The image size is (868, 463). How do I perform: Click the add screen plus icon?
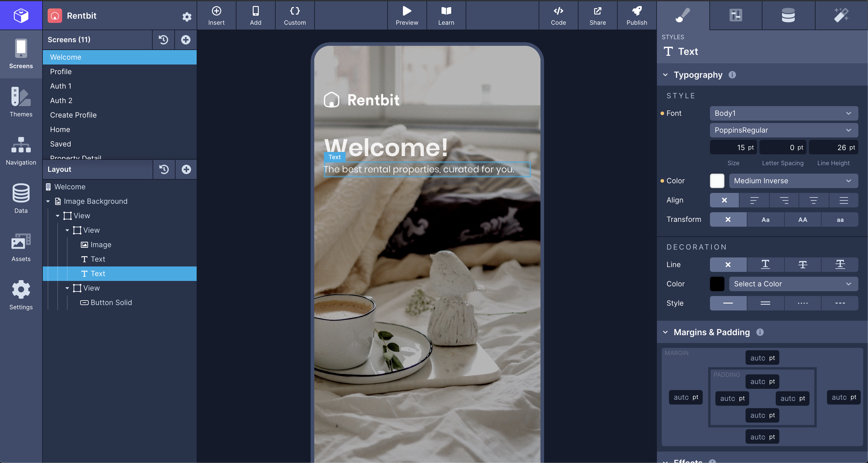click(x=185, y=40)
